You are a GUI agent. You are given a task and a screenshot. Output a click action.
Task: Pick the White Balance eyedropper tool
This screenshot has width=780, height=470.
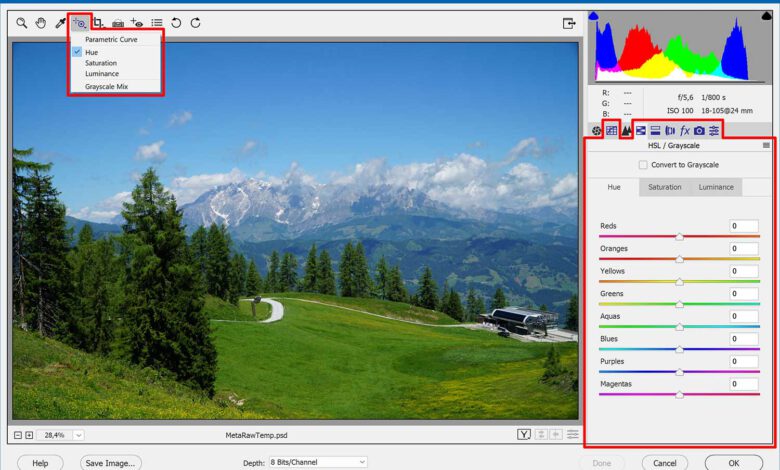point(60,22)
